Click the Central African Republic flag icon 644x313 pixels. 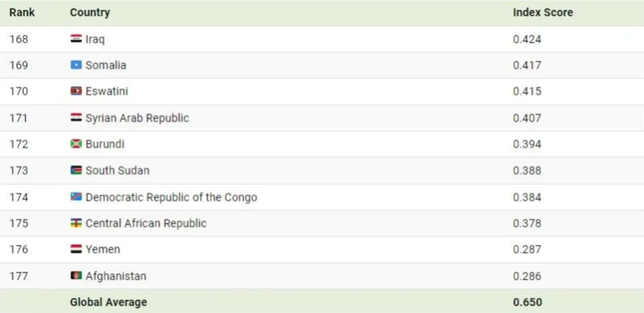76,223
